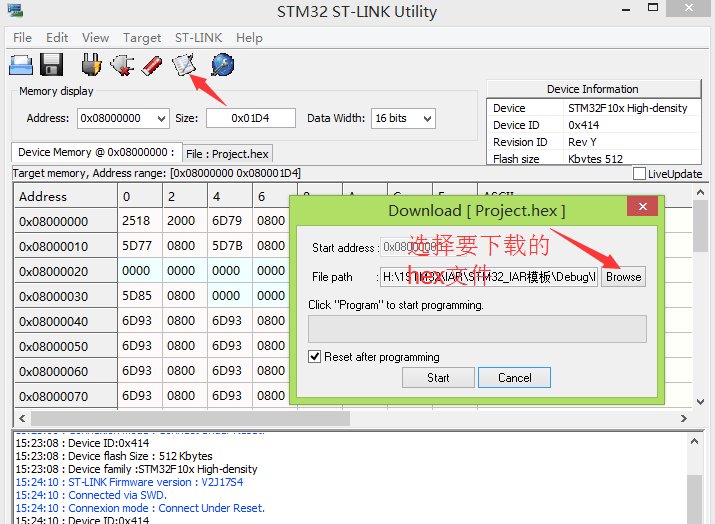Disconnect from target toolbar icon
This screenshot has width=715, height=524.
[122, 65]
